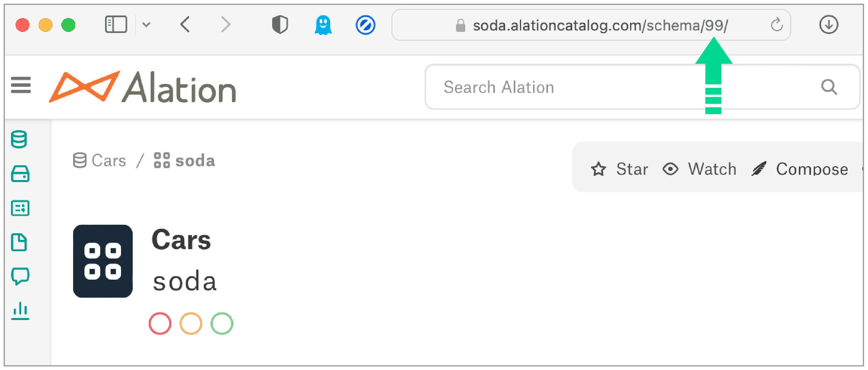Expand the sidebar dropdown chevron in Safari

146,25
